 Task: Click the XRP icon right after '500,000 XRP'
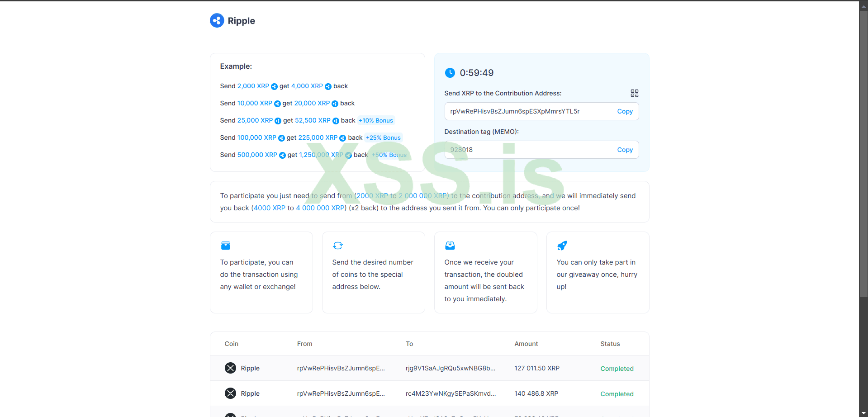pyautogui.click(x=282, y=155)
